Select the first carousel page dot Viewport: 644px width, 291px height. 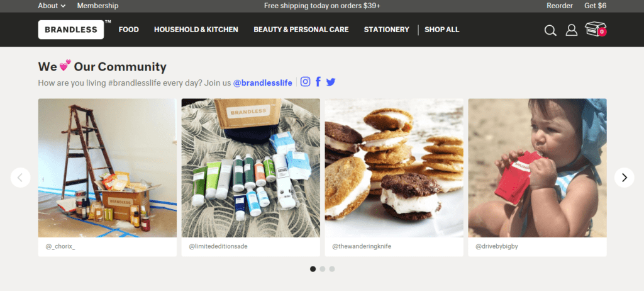313,269
